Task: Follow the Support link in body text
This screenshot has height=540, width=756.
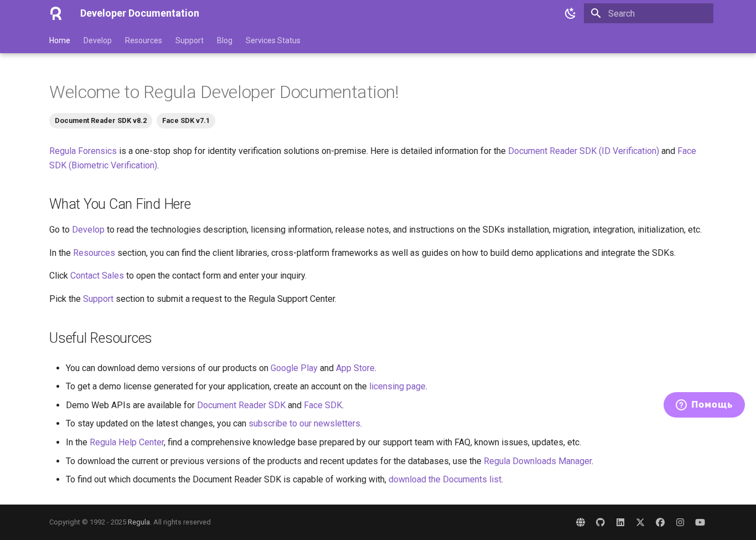Action: coord(98,299)
